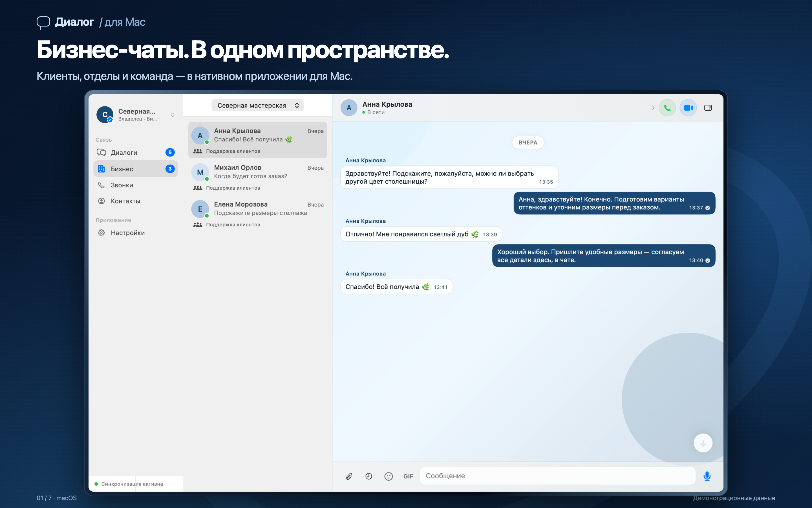Click the Когда будет готов заказ? preview
Image resolution: width=812 pixels, height=508 pixels.
tap(250, 176)
